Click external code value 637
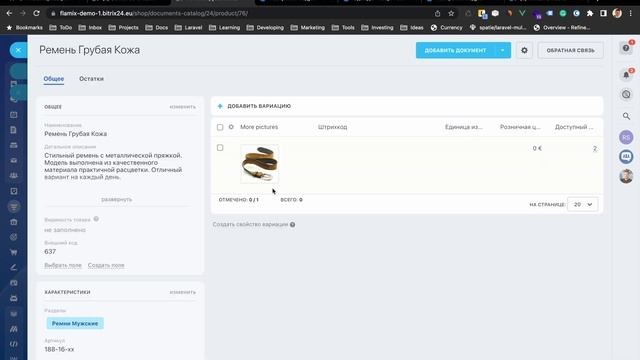This screenshot has width=640, height=360. click(50, 251)
